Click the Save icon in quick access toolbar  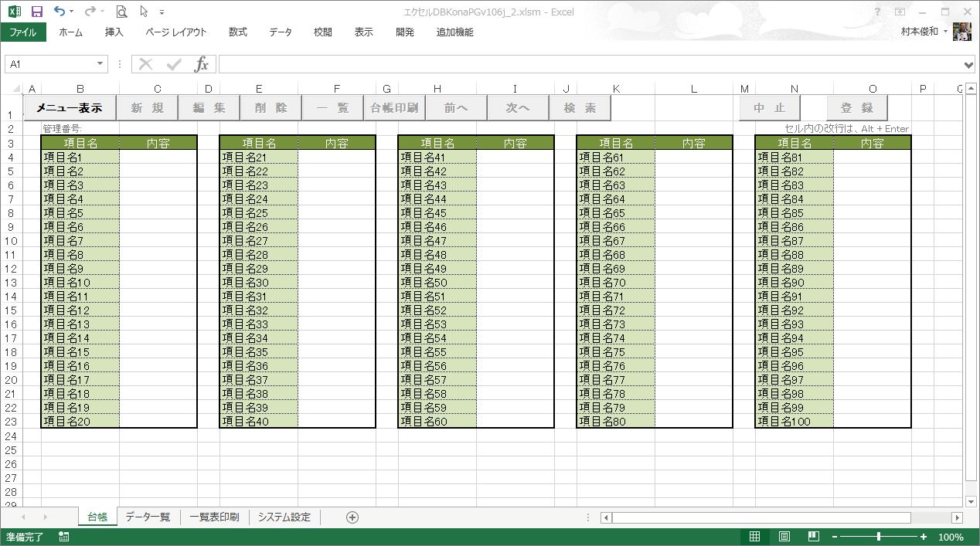click(x=36, y=12)
